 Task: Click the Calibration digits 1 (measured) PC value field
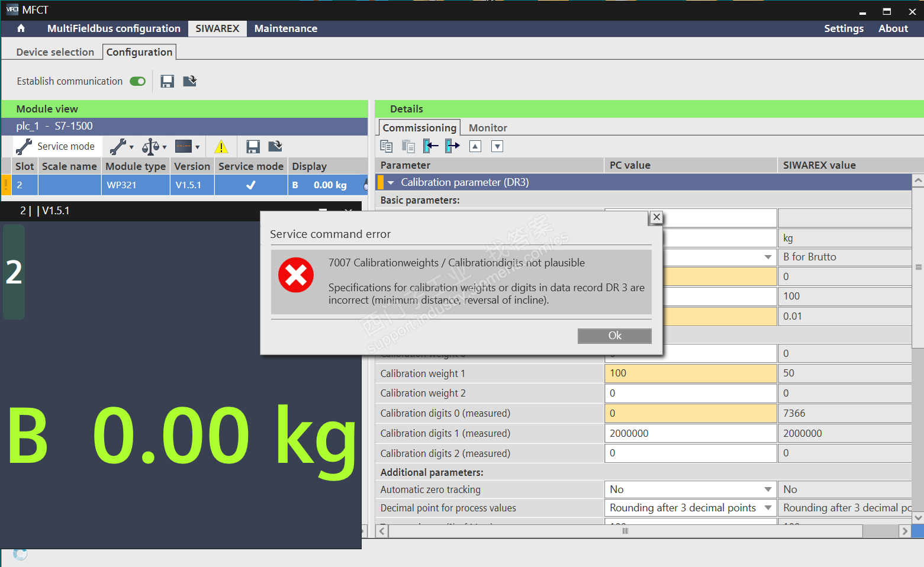point(691,433)
